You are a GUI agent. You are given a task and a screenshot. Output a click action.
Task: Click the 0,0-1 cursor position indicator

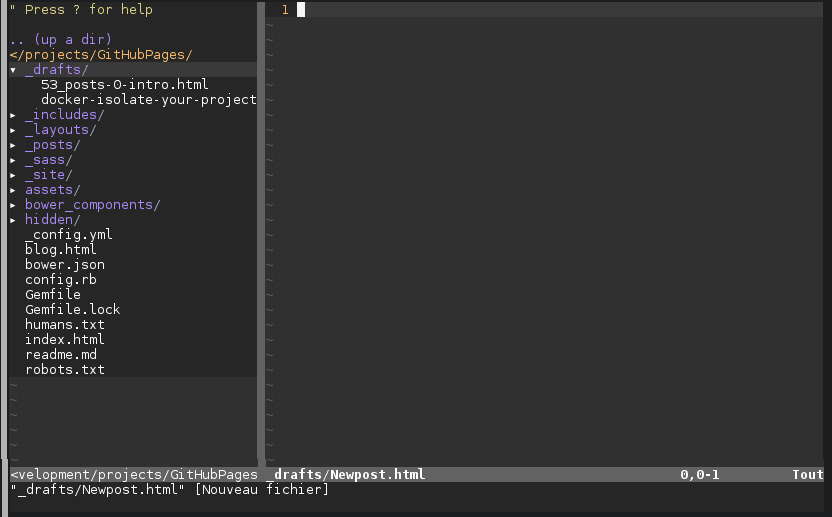click(700, 475)
